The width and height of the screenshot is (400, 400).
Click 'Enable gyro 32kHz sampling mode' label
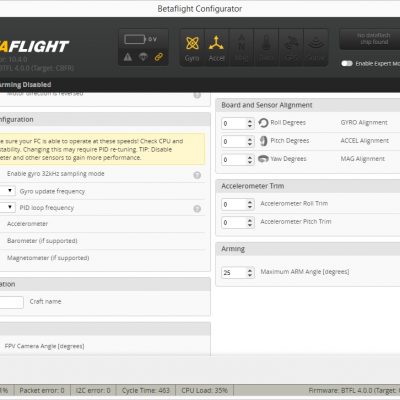pos(56,174)
